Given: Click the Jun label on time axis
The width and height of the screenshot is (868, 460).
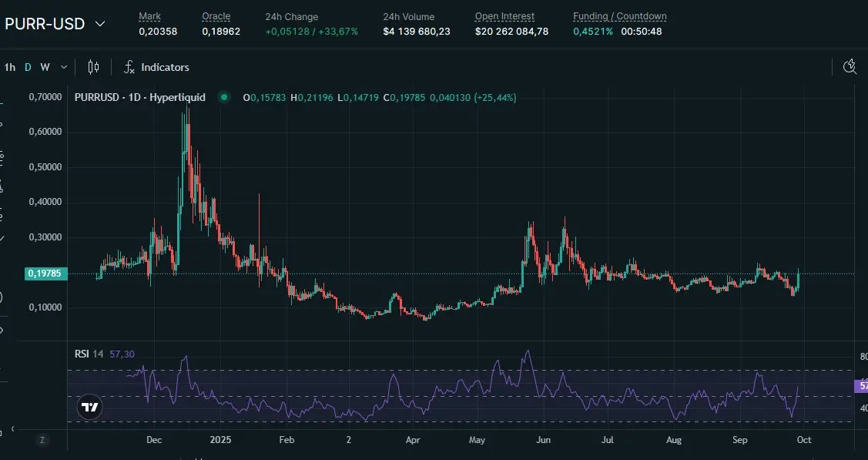Looking at the screenshot, I should pos(544,440).
